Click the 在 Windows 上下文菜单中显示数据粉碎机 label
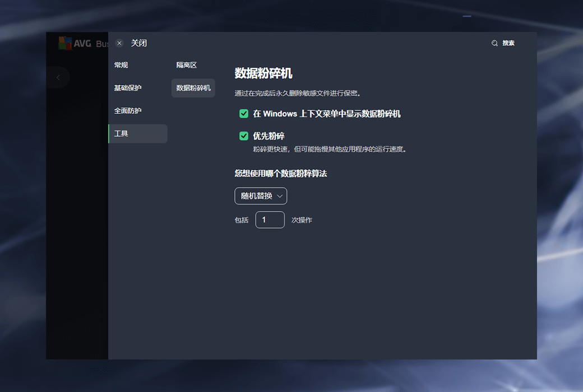583x392 pixels. (326, 114)
